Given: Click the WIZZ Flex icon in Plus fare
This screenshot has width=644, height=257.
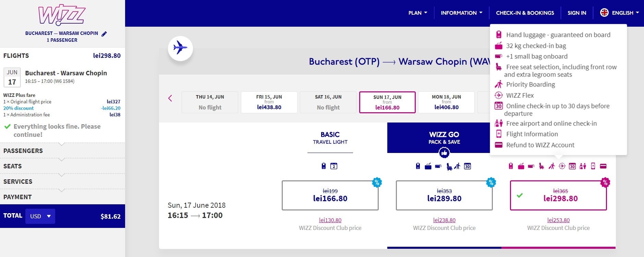Looking at the screenshot, I should (x=562, y=166).
